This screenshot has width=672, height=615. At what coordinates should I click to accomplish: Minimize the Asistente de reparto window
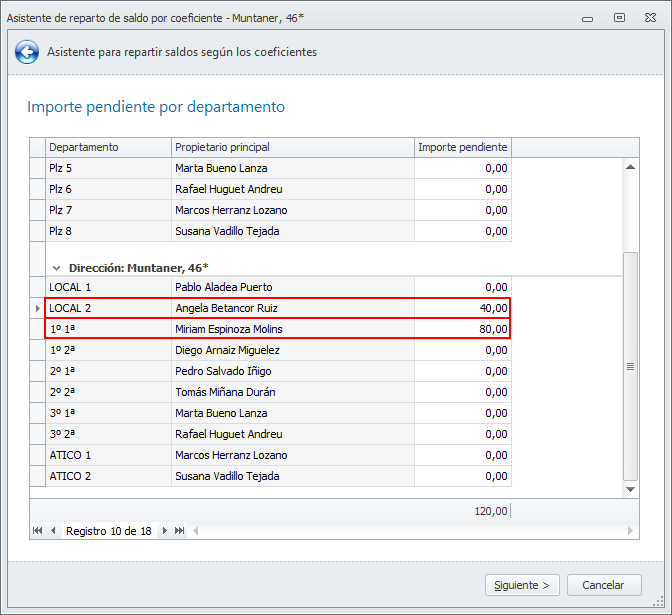588,18
